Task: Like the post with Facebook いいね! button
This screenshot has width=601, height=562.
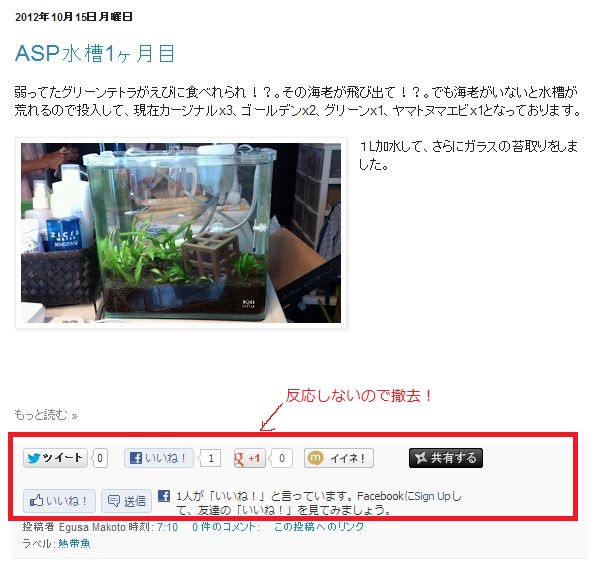Action: (x=159, y=458)
